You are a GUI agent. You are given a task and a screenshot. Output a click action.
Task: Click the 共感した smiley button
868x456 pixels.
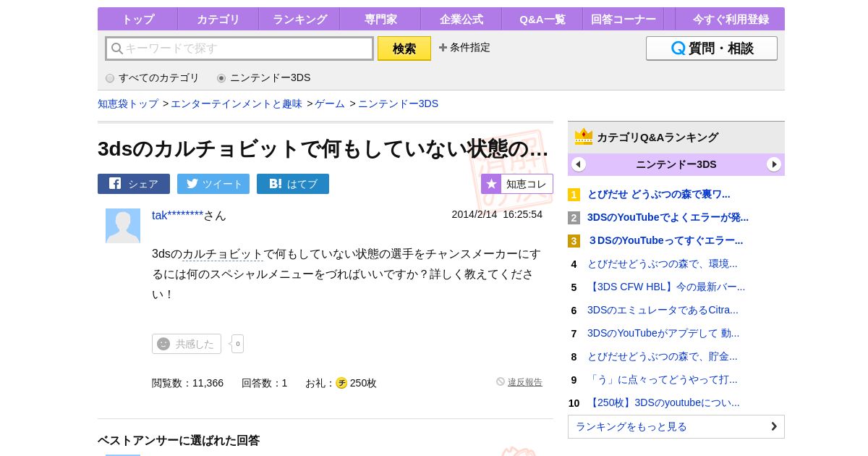[187, 344]
